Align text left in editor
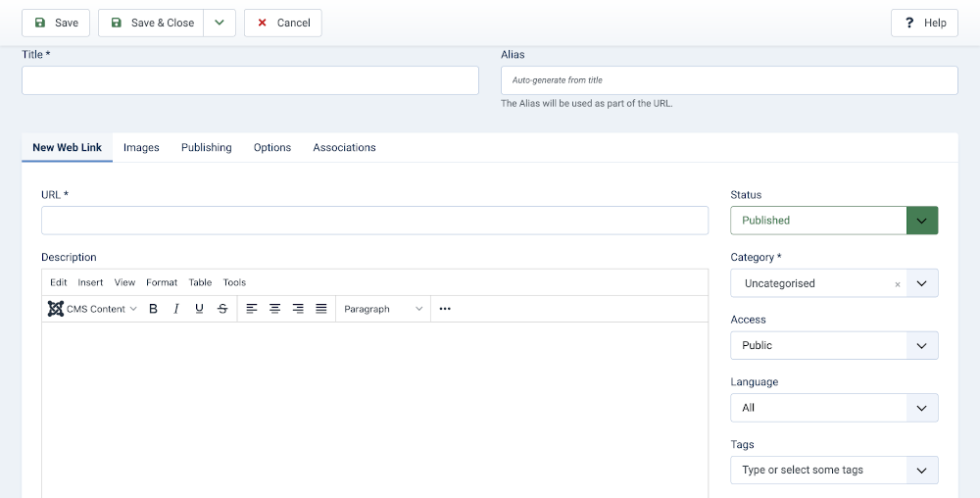 click(252, 309)
